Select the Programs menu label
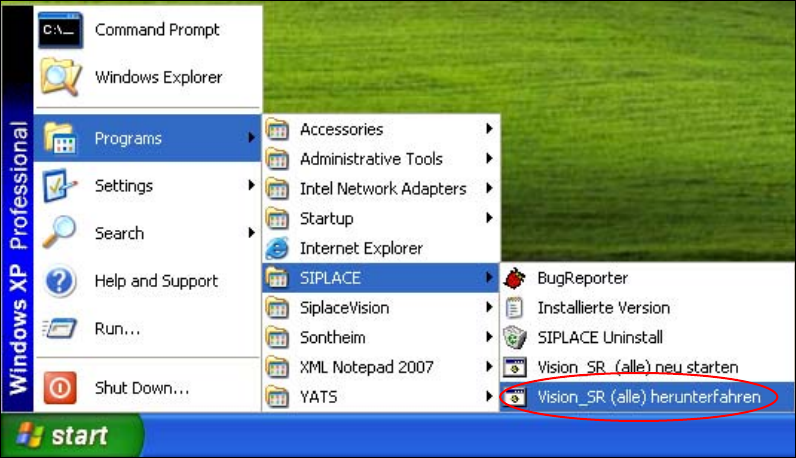The image size is (796, 458). 128,138
